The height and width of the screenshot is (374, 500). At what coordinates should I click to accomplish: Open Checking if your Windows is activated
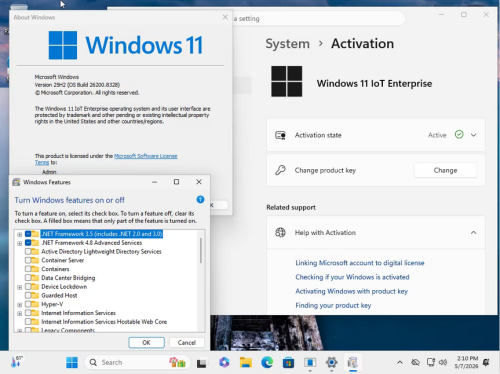(x=352, y=277)
